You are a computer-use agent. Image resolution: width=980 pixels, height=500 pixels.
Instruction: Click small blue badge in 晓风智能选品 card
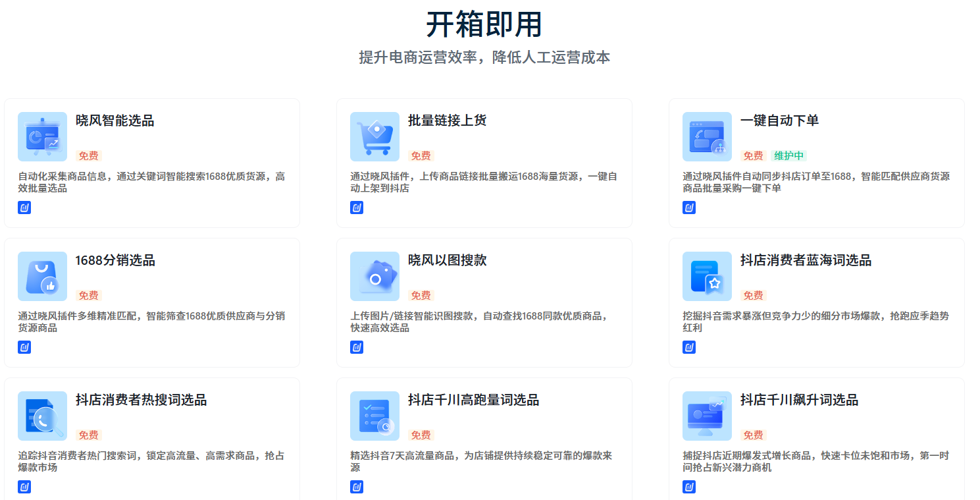click(x=24, y=208)
